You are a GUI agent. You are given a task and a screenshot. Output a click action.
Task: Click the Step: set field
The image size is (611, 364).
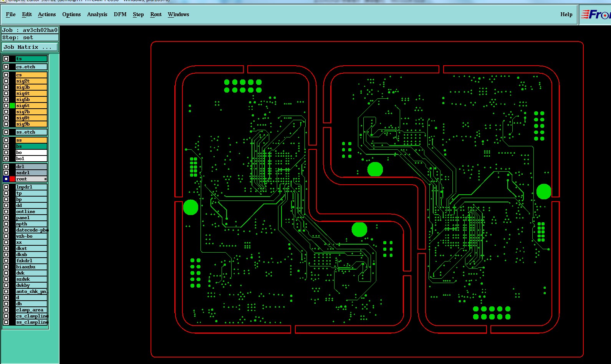click(x=30, y=38)
